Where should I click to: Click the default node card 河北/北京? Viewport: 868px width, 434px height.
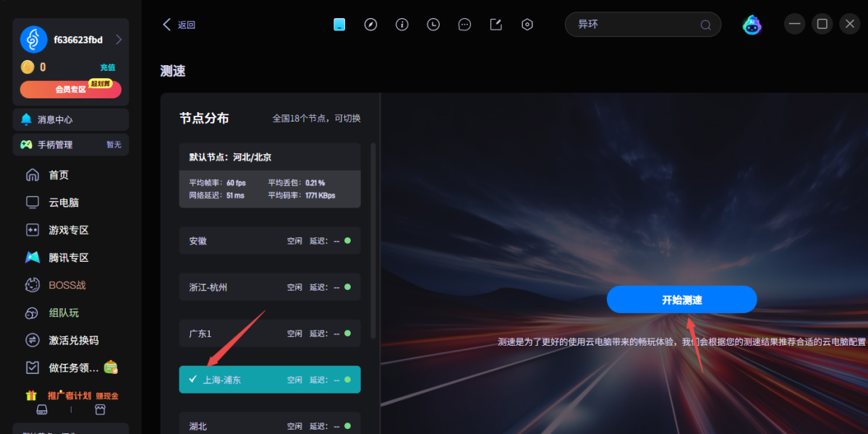click(270, 176)
